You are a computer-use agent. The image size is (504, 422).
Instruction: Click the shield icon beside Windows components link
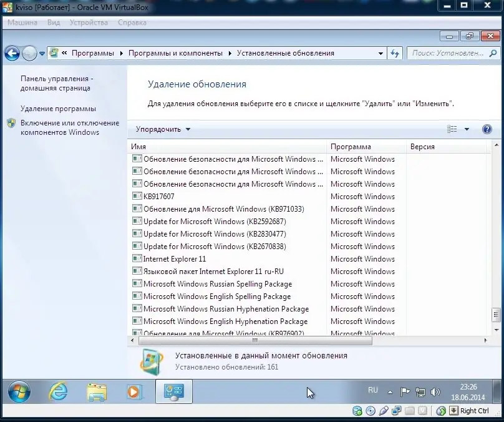pos(11,123)
